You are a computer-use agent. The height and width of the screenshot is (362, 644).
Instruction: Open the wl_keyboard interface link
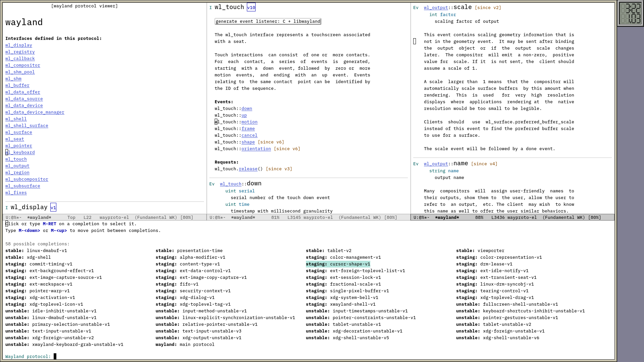pyautogui.click(x=20, y=153)
